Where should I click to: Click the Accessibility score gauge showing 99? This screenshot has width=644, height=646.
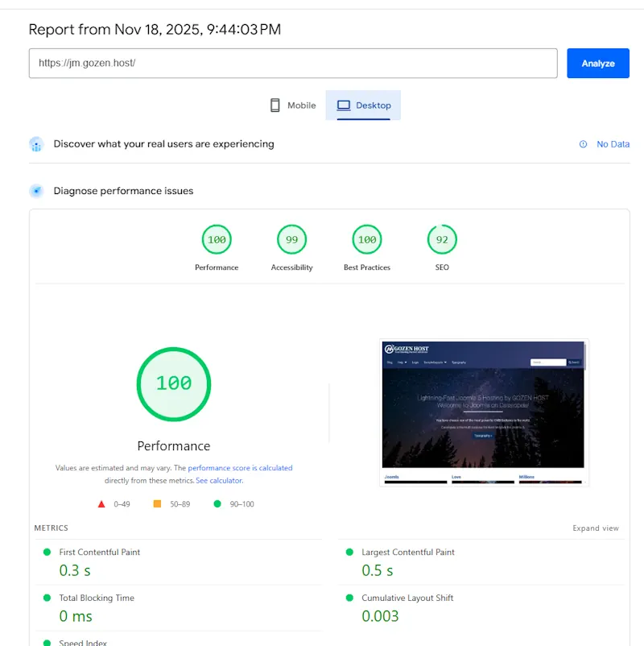tap(291, 239)
